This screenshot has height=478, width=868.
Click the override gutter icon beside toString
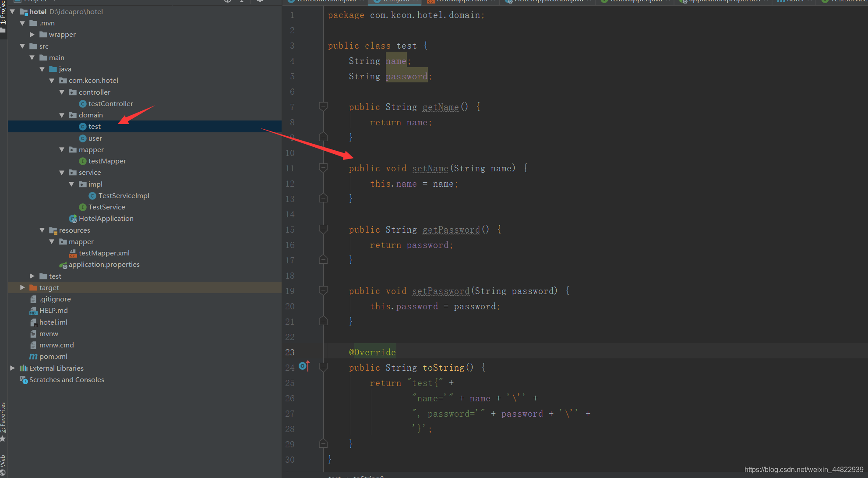304,366
